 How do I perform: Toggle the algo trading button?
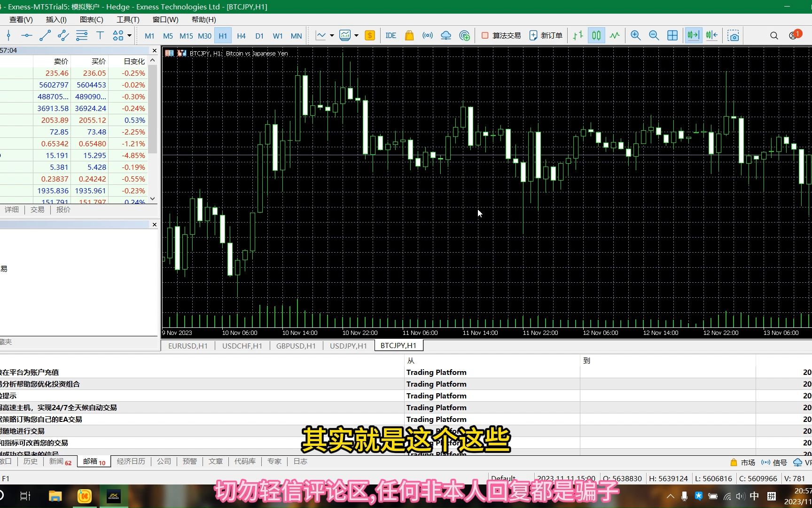501,35
